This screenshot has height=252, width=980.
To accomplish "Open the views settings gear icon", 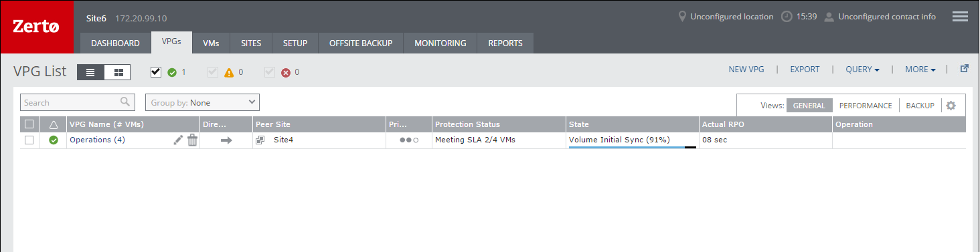I will (951, 106).
